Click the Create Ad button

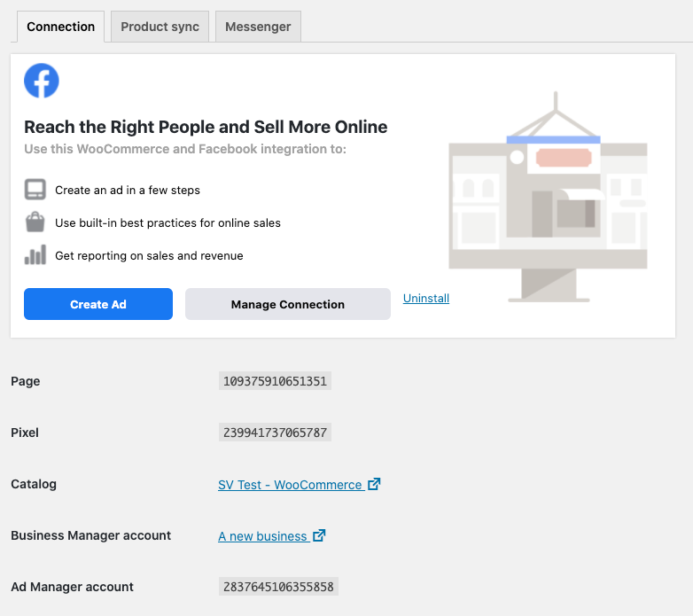tap(98, 304)
